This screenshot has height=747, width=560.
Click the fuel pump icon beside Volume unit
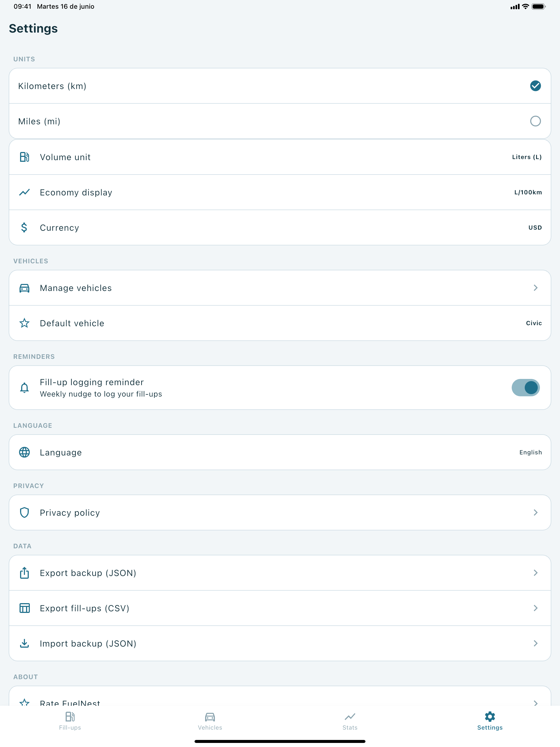(x=24, y=157)
